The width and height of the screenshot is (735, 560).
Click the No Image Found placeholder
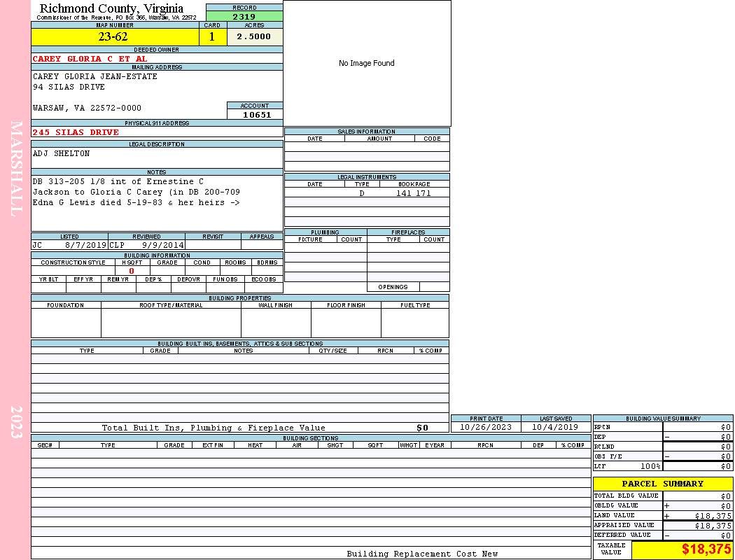(x=367, y=63)
